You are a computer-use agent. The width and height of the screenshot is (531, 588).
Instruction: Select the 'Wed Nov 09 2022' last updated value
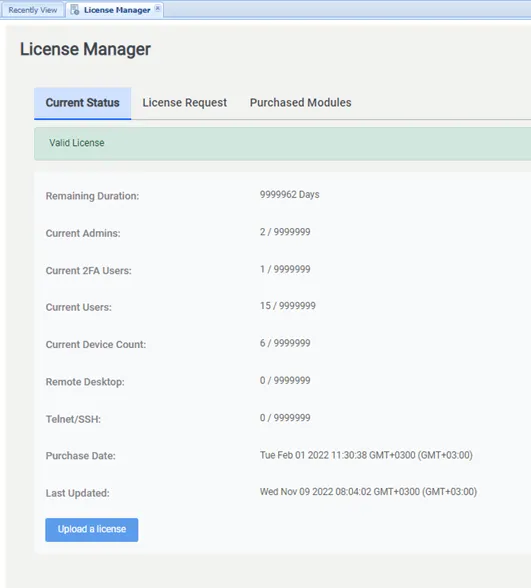tap(368, 492)
